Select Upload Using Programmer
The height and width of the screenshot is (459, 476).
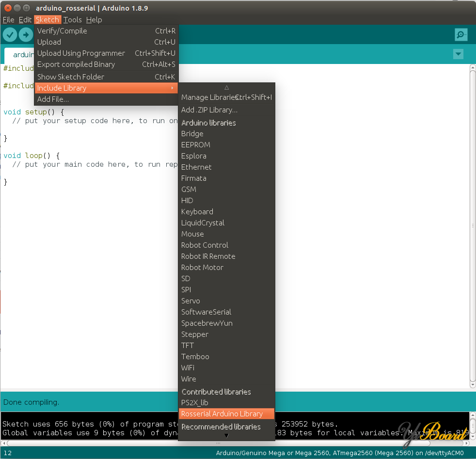(106, 53)
